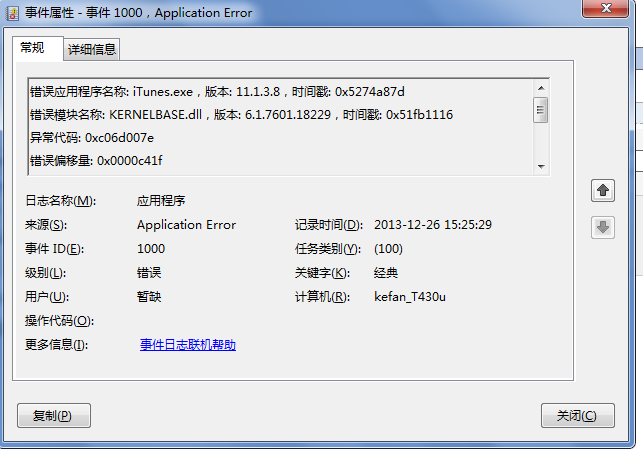The width and height of the screenshot is (643, 455).
Task: Click the error offset 0x0000c41f line
Action: pyautogui.click(x=96, y=161)
